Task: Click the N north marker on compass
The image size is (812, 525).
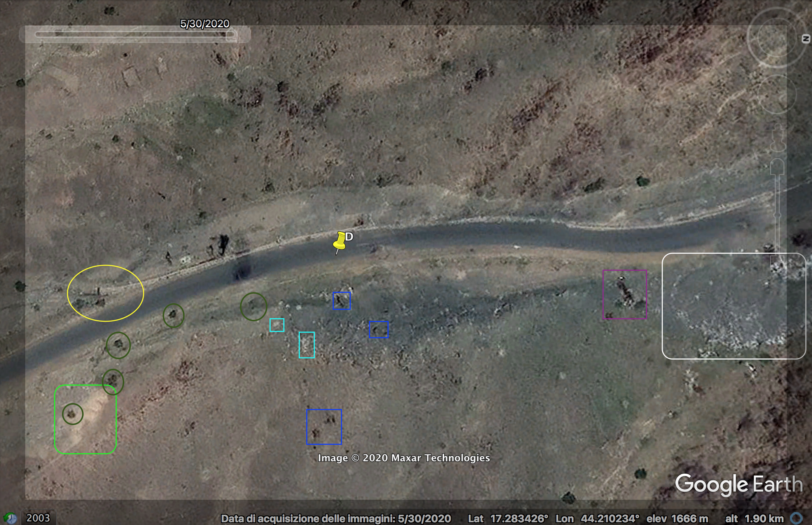Action: click(806, 39)
